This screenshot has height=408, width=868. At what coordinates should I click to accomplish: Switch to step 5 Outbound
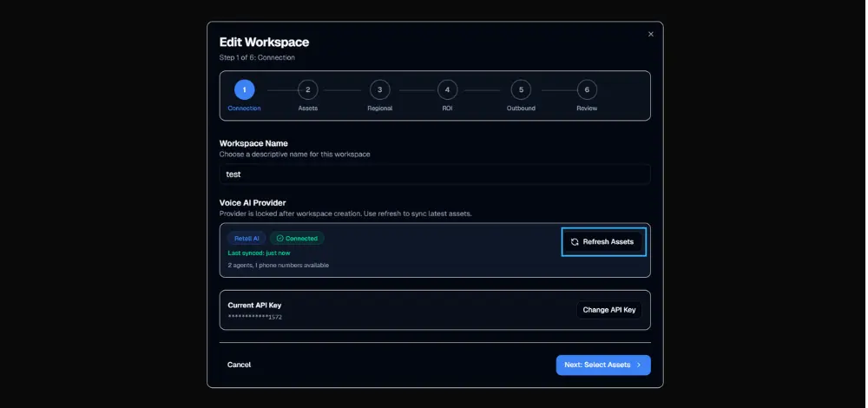pos(521,89)
